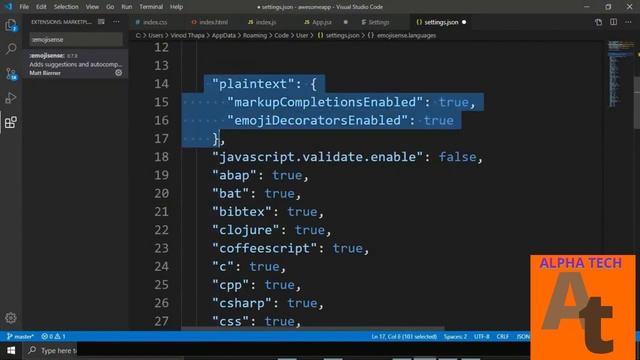Image resolution: width=640 pixels, height=360 pixels.
Task: Click the Users breadcrumb segment
Action: (156, 36)
